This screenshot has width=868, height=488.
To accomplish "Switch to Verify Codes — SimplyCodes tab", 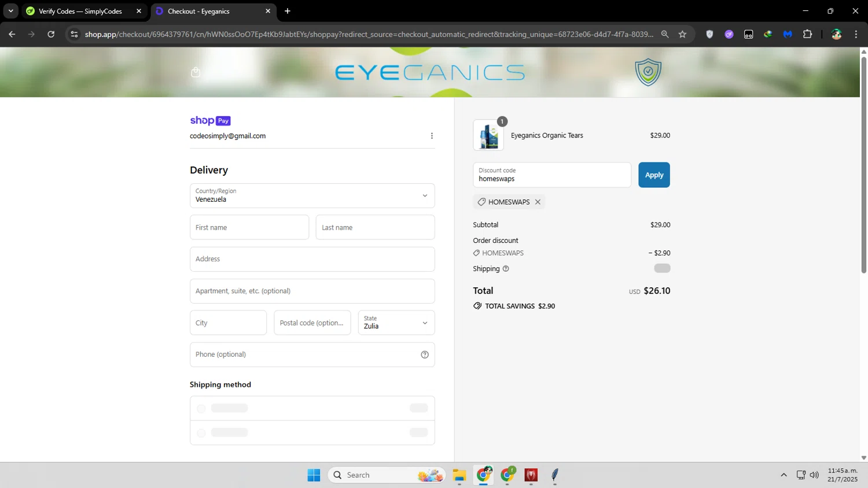I will pos(83,11).
